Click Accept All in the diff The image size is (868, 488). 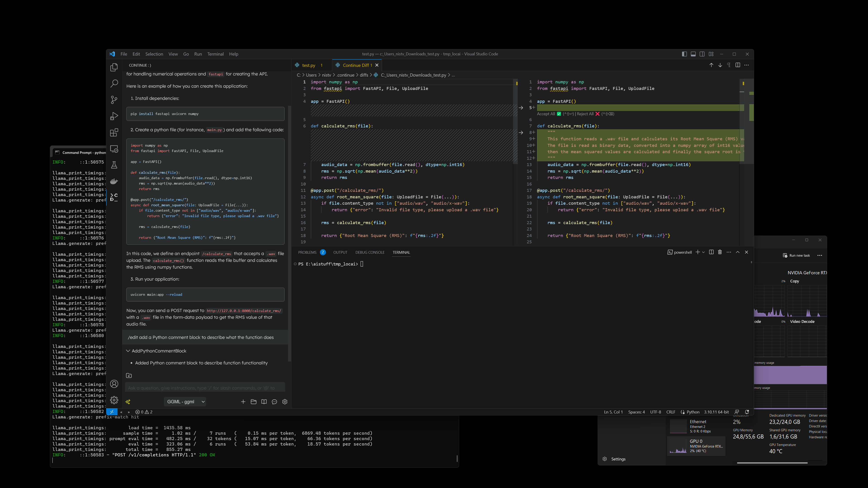pyautogui.click(x=546, y=114)
